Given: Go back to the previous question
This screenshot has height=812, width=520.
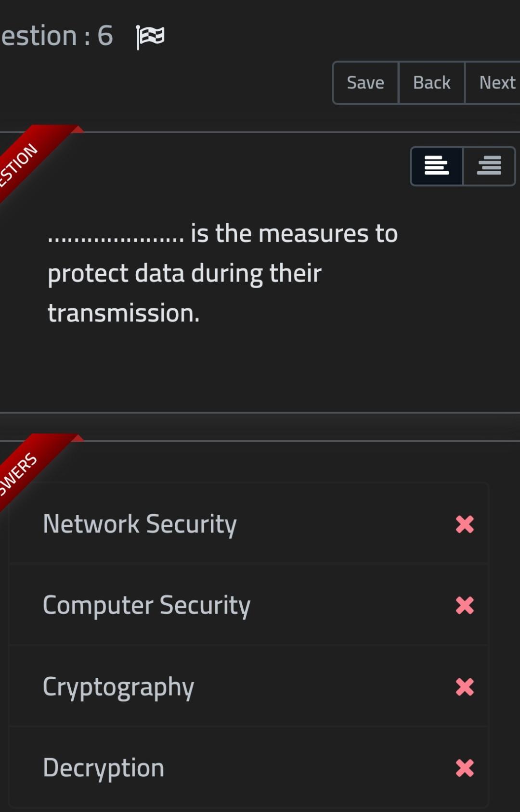Looking at the screenshot, I should click(431, 82).
